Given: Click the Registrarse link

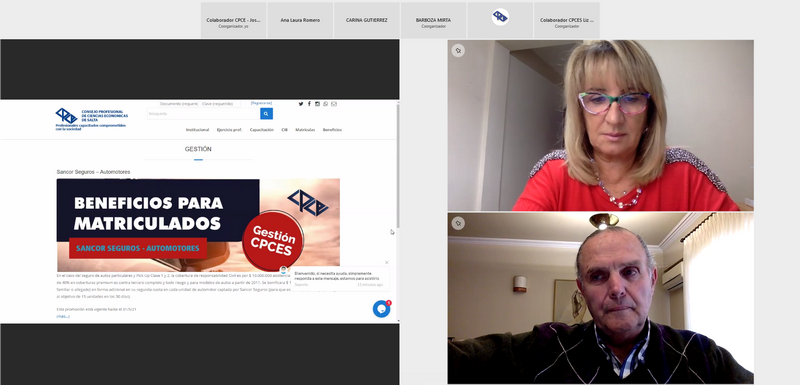Looking at the screenshot, I should 261,103.
